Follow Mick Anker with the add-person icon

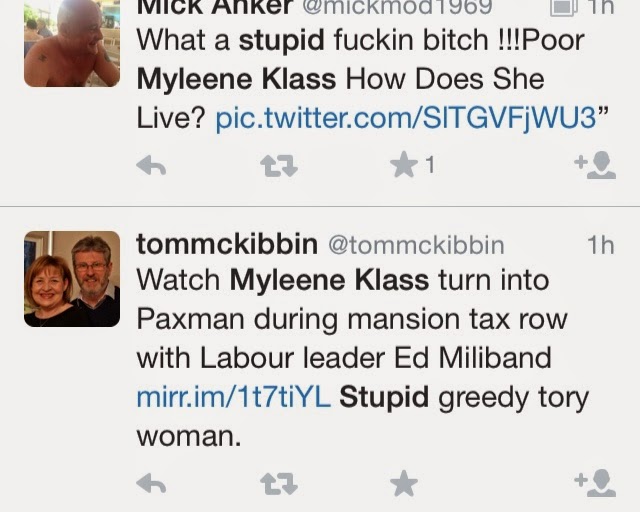(595, 165)
